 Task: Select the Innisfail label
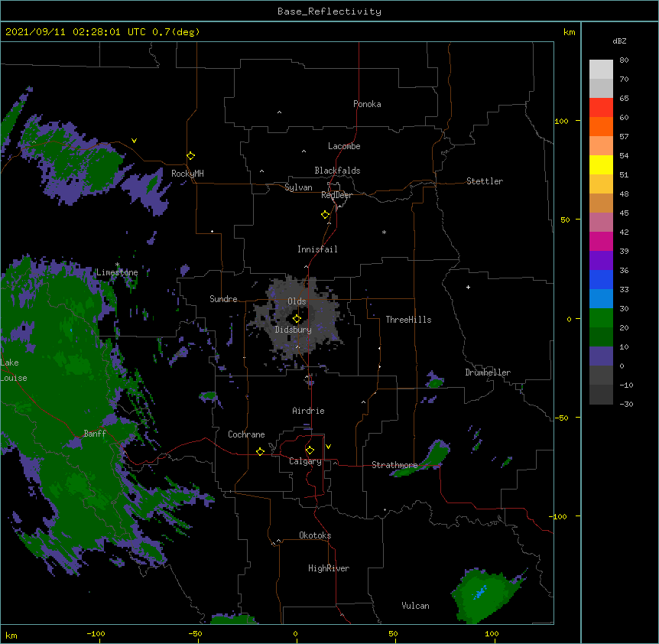point(317,249)
